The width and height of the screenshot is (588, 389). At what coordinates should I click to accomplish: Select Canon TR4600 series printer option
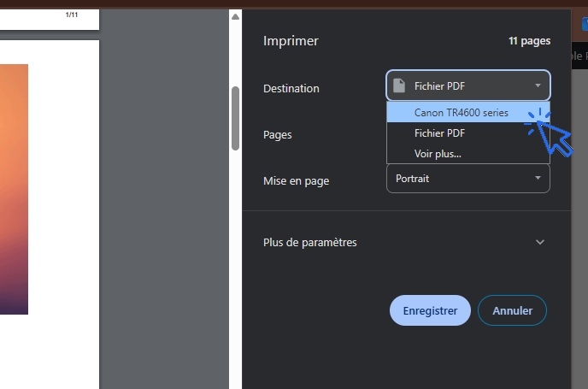point(462,113)
